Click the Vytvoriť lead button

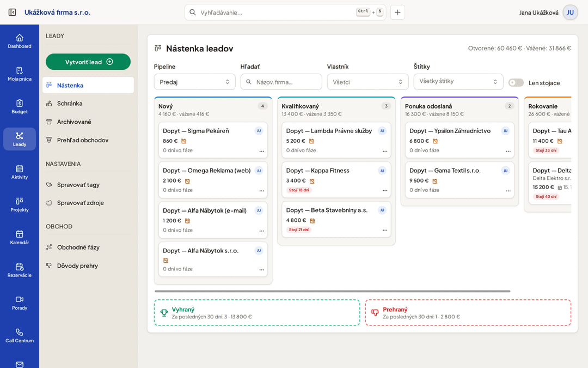pos(88,62)
